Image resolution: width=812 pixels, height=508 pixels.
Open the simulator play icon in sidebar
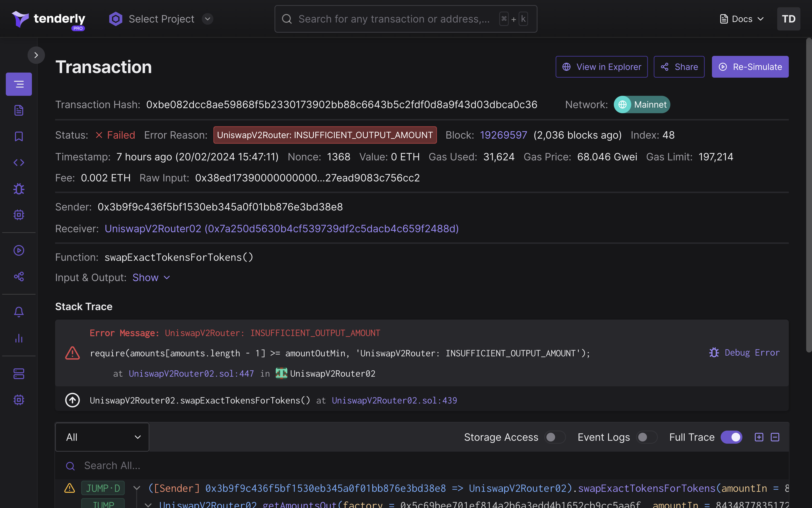point(19,250)
